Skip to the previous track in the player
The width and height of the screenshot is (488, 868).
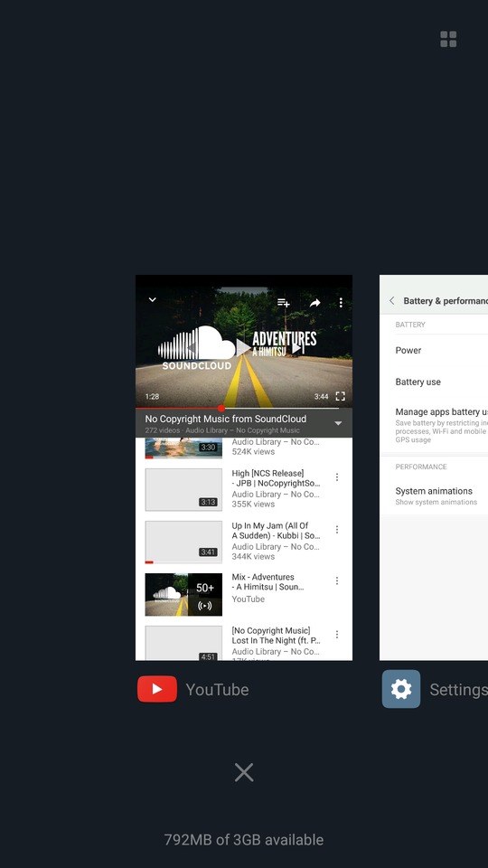192,347
